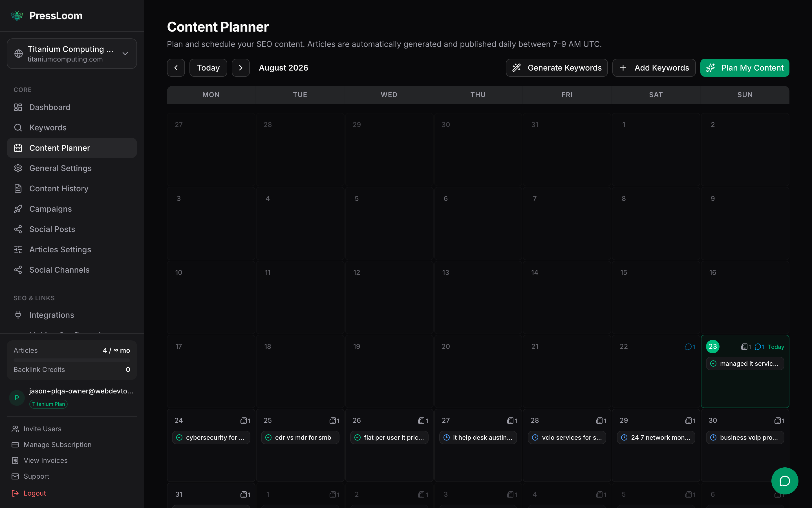Image resolution: width=812 pixels, height=508 pixels.
Task: Open Dashboard in the sidebar
Action: tap(72, 107)
